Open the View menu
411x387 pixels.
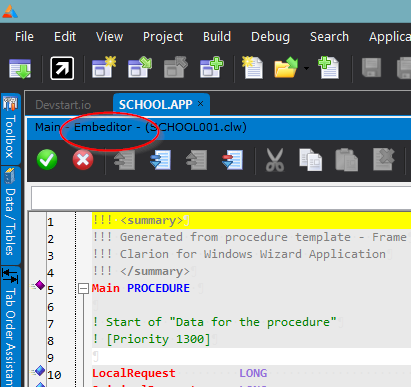(x=109, y=37)
